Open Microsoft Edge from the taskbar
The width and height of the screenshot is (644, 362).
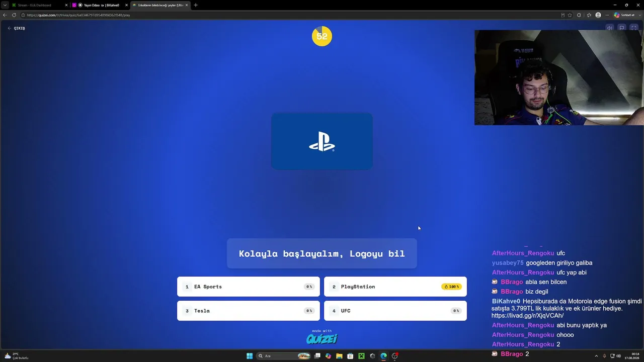coord(383,356)
